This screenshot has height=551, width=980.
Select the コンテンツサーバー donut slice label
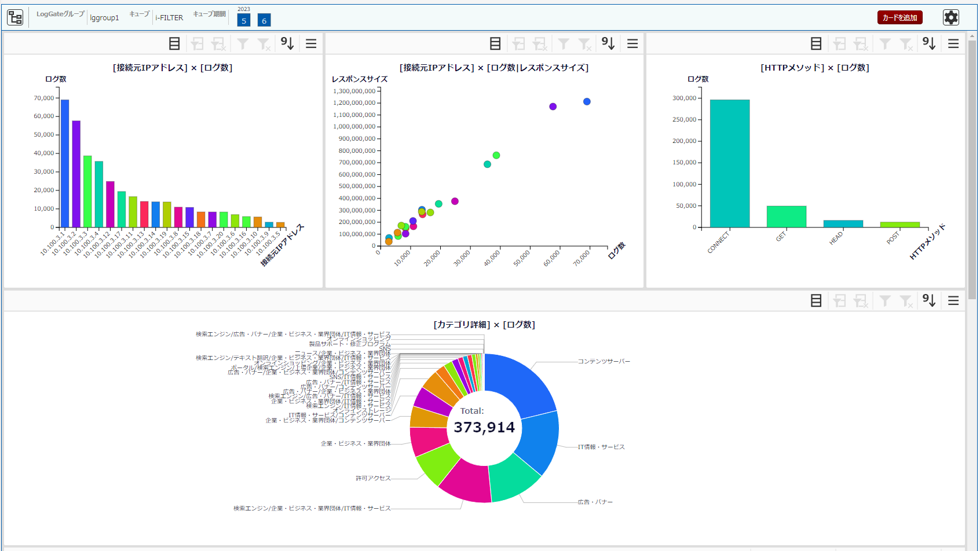click(604, 361)
